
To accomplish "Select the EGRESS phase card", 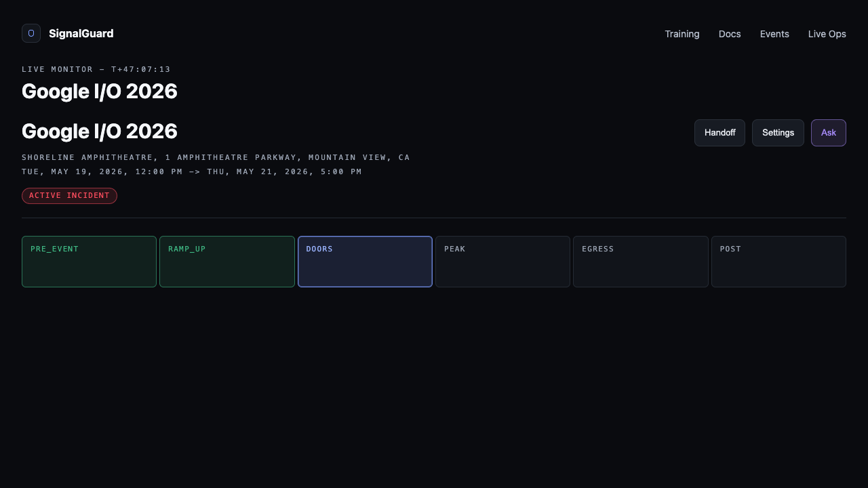I will [641, 262].
